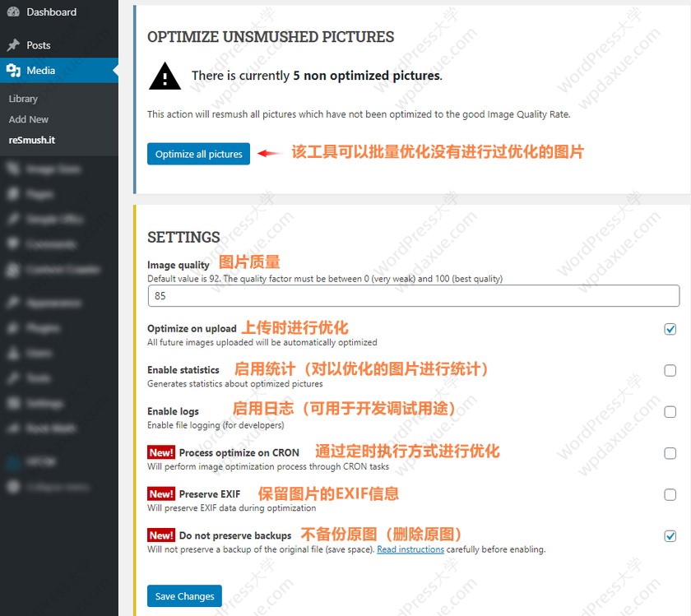Uncheck Do not preserve backups

[x=670, y=536]
